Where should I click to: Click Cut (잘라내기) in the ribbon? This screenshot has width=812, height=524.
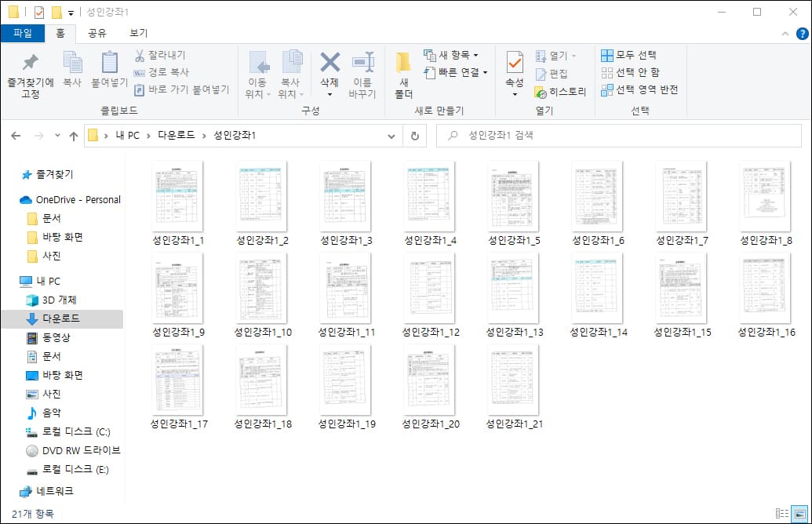(x=159, y=55)
